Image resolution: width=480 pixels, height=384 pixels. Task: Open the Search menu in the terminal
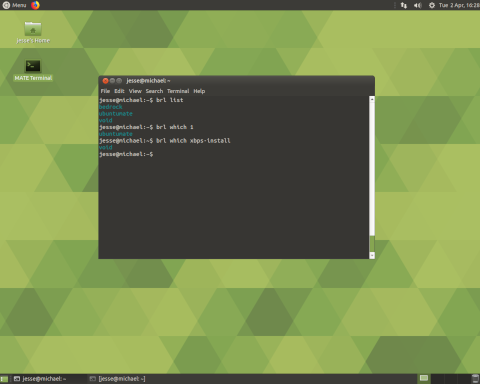[x=154, y=91]
